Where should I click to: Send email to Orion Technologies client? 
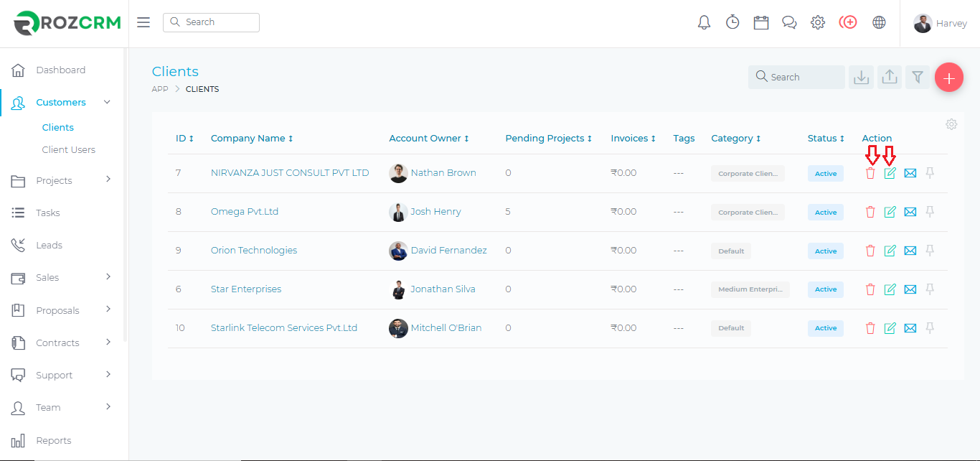click(910, 251)
